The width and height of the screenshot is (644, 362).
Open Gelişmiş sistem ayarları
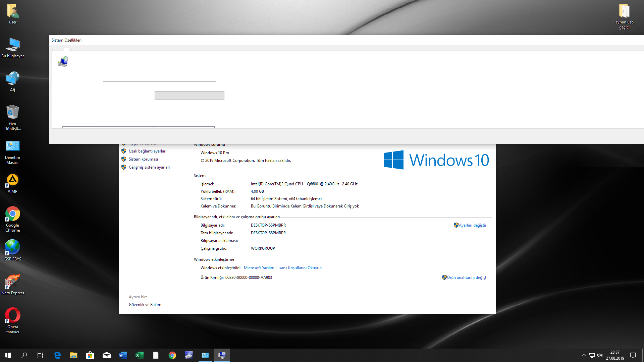(149, 167)
